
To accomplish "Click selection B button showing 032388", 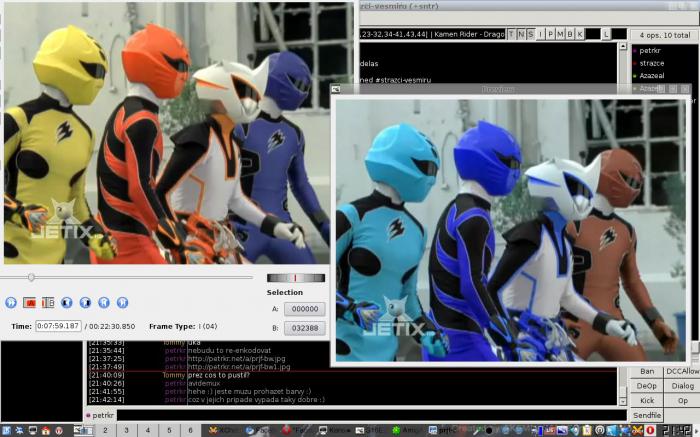I will pos(305,328).
